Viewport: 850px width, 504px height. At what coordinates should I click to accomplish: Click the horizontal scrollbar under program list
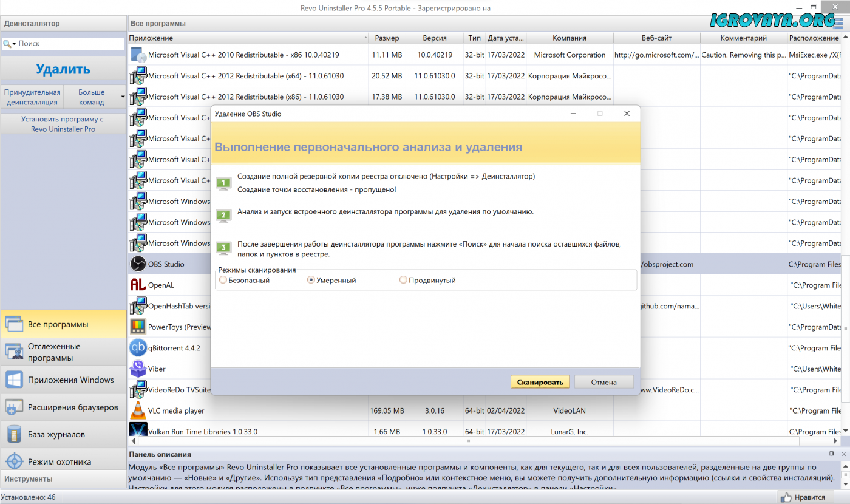pos(467,441)
